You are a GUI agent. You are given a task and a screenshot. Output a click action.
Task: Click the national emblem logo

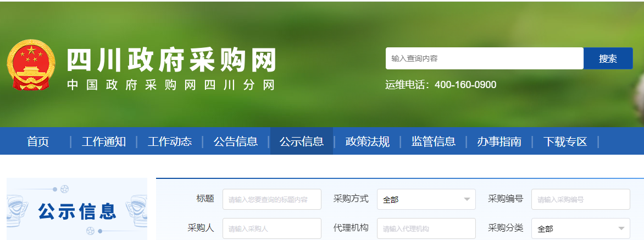tap(31, 64)
